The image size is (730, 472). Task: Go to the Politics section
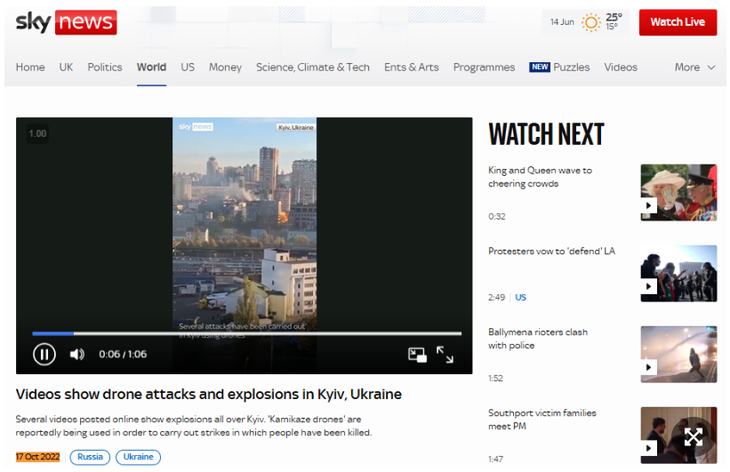click(105, 67)
